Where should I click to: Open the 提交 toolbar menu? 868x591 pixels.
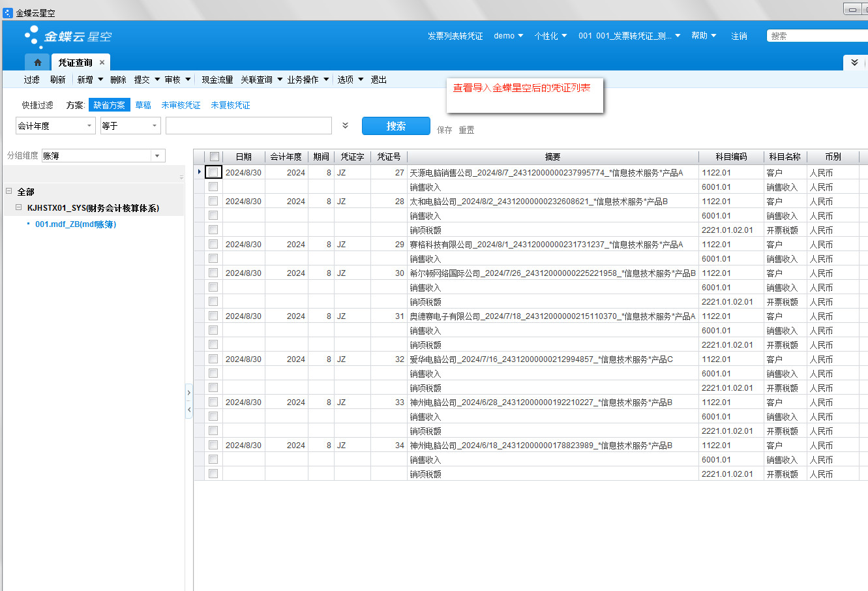pos(147,80)
